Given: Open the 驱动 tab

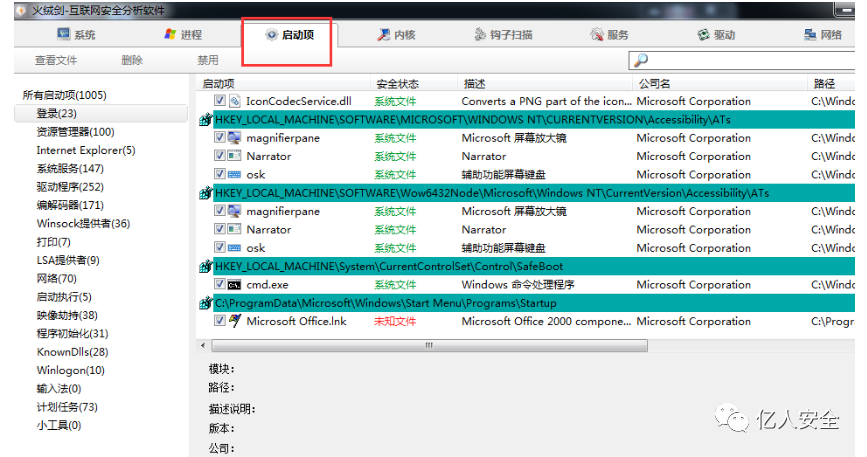Looking at the screenshot, I should [x=716, y=35].
